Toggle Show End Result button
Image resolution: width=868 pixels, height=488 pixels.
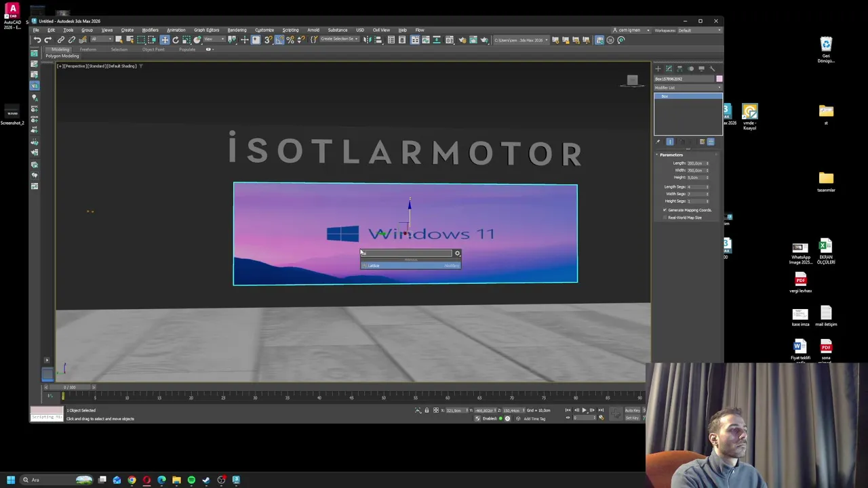click(670, 142)
